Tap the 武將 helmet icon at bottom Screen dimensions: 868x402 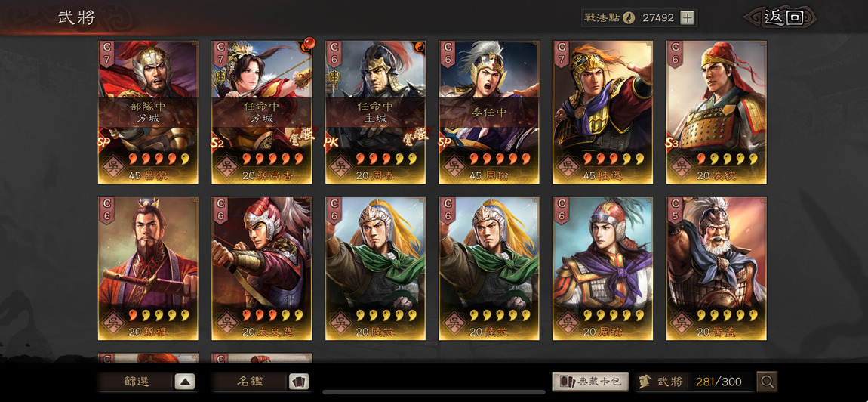point(645,382)
